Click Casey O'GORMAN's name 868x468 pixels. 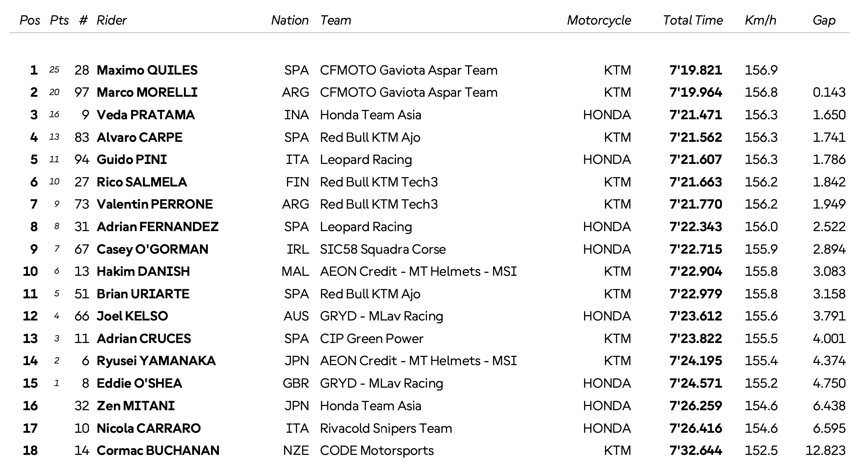(x=152, y=249)
